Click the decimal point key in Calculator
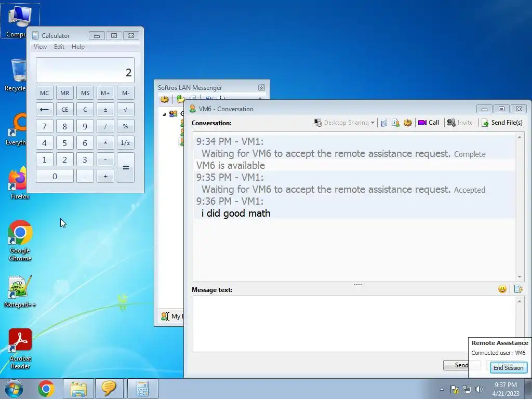 tap(85, 176)
